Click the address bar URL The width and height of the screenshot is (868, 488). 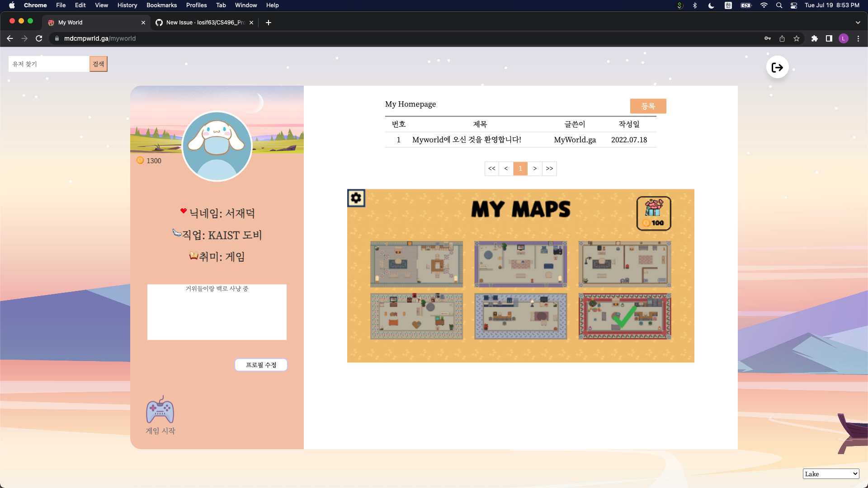(100, 38)
